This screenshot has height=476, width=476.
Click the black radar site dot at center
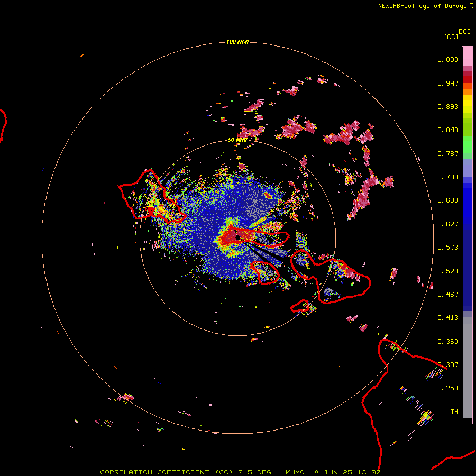click(238, 237)
